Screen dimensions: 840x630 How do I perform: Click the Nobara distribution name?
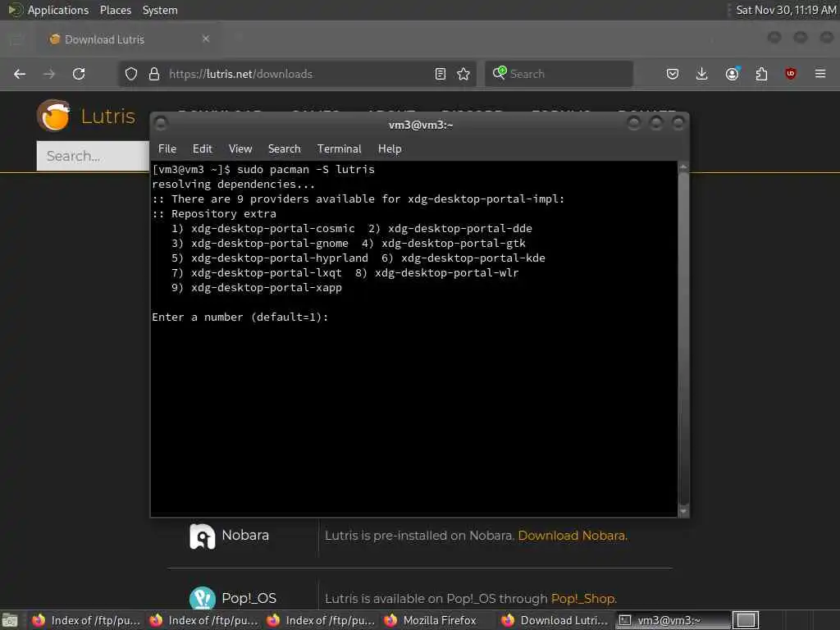click(245, 535)
